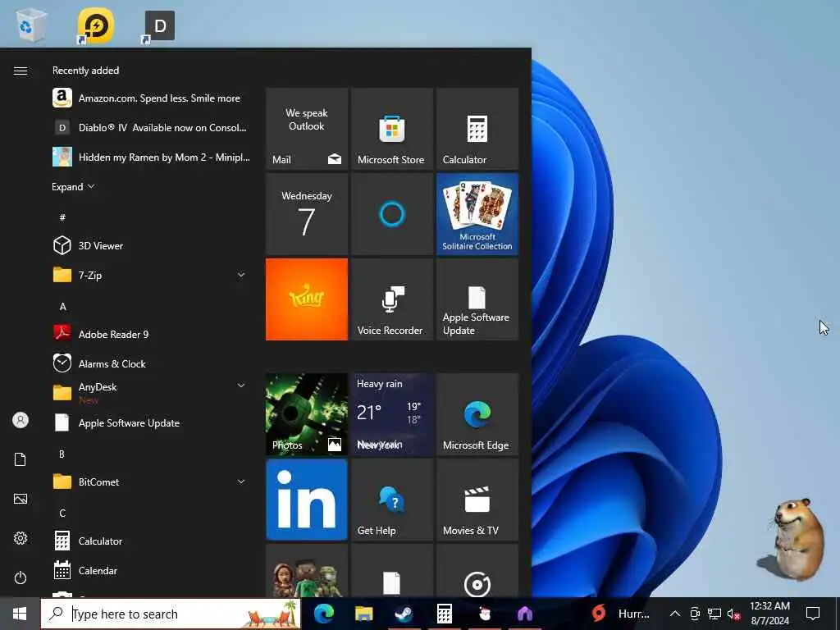Viewport: 840px width, 630px height.
Task: Click the Meet Now tray icon
Action: coord(695,614)
